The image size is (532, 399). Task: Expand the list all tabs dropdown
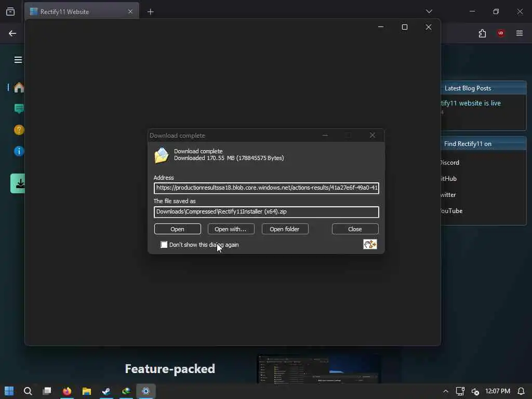429,11
